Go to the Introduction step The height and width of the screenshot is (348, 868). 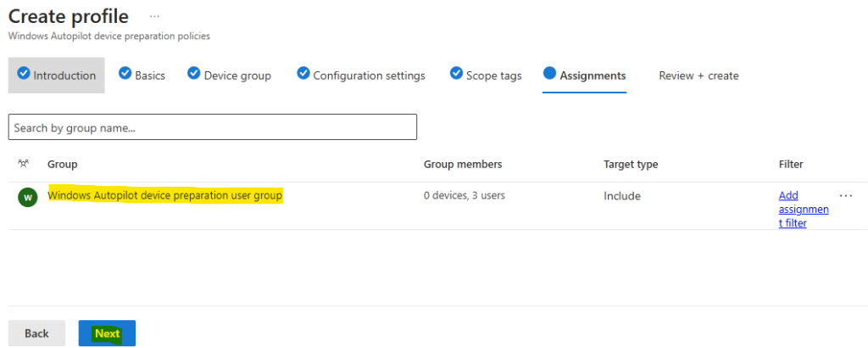[x=57, y=76]
